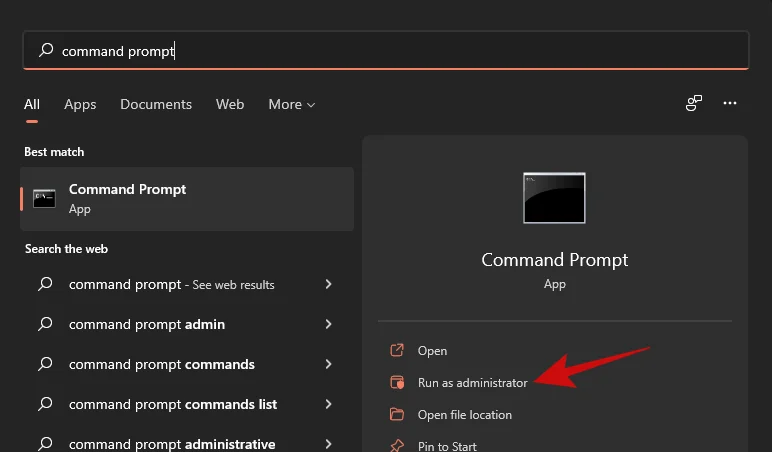Viewport: 772px width, 452px height.
Task: Click the Run as administrator shield icon
Action: [x=397, y=382]
